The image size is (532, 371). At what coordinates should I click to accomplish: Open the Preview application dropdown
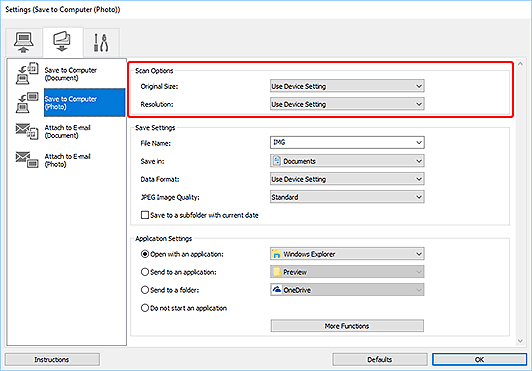347,272
